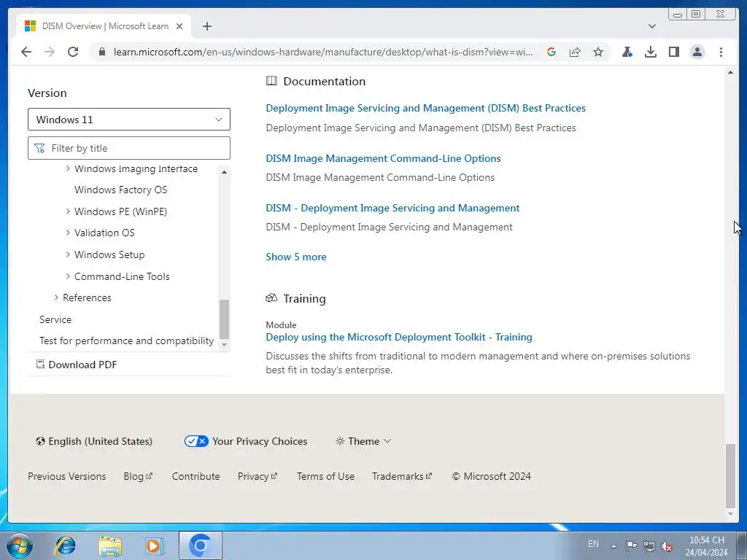Image resolution: width=747 pixels, height=560 pixels.
Task: Show hidden tray icons arrow
Action: coord(614,546)
